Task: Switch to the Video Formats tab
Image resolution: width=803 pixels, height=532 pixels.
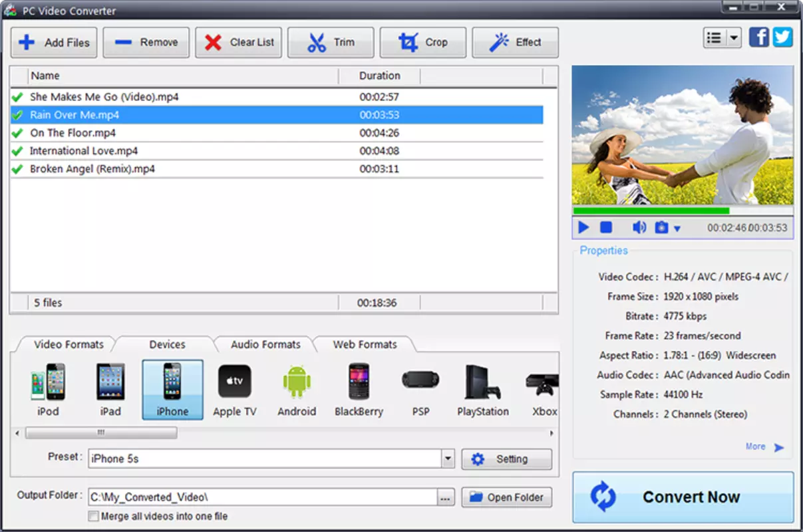Action: [69, 344]
